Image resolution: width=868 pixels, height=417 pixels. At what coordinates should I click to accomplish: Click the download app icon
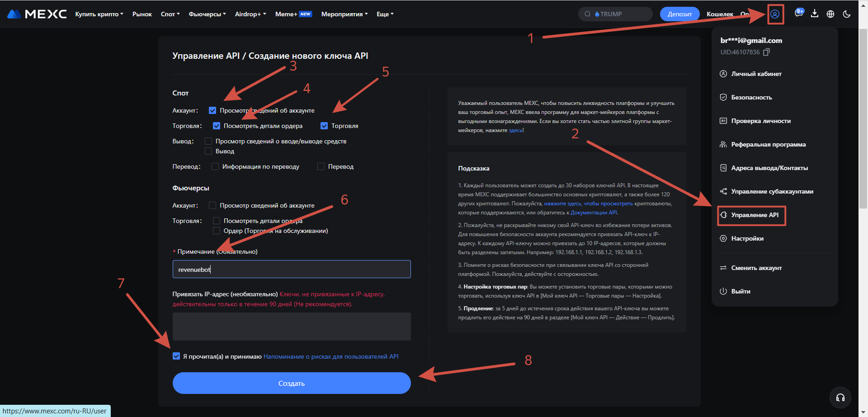[x=815, y=14]
